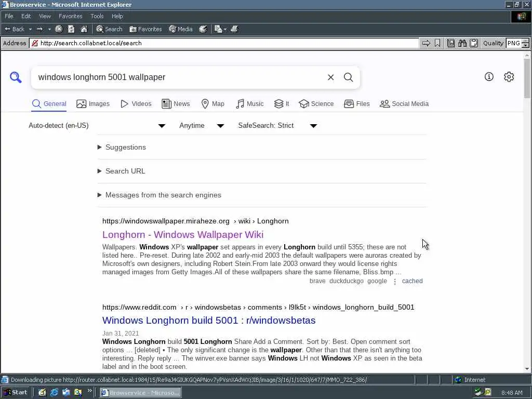The width and height of the screenshot is (532, 399).
Task: Click the Windows Start button
Action: tap(15, 393)
